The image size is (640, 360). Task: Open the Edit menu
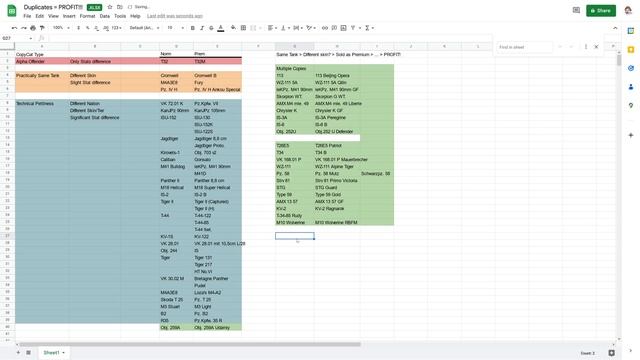(40, 16)
